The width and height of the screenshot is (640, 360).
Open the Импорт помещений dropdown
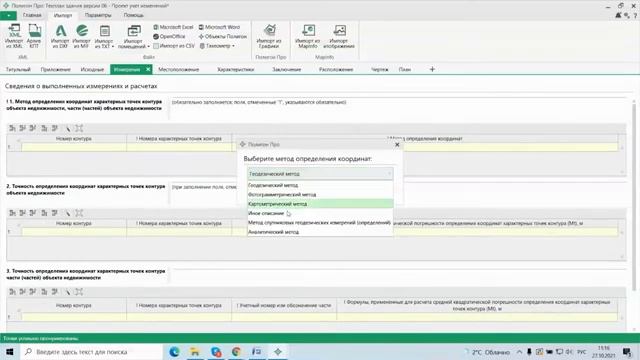click(133, 36)
